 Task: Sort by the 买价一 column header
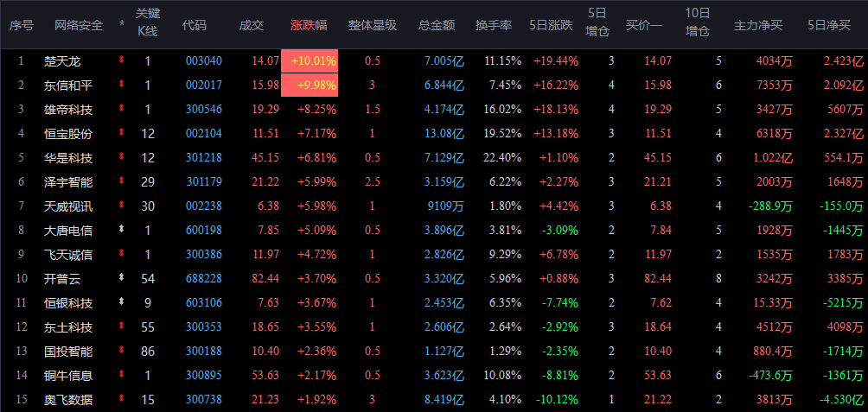[x=644, y=25]
